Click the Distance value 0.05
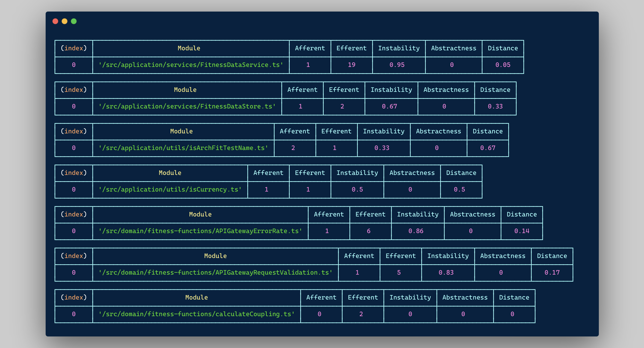Screen dimensions: 644x348 (503, 65)
